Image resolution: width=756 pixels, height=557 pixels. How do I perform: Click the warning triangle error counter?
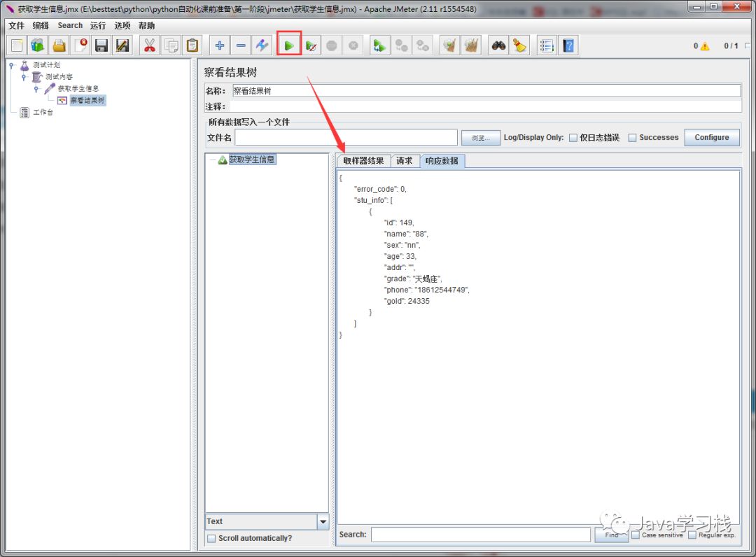tap(705, 46)
